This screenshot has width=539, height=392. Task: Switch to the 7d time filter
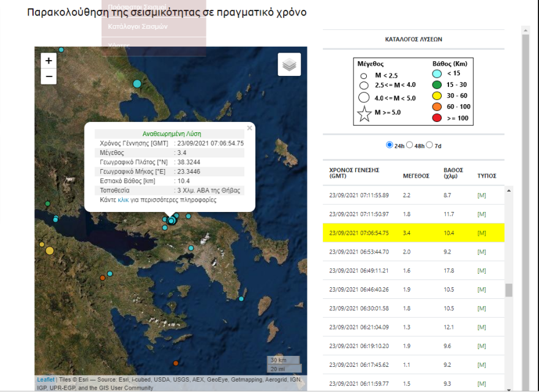pyautogui.click(x=430, y=145)
